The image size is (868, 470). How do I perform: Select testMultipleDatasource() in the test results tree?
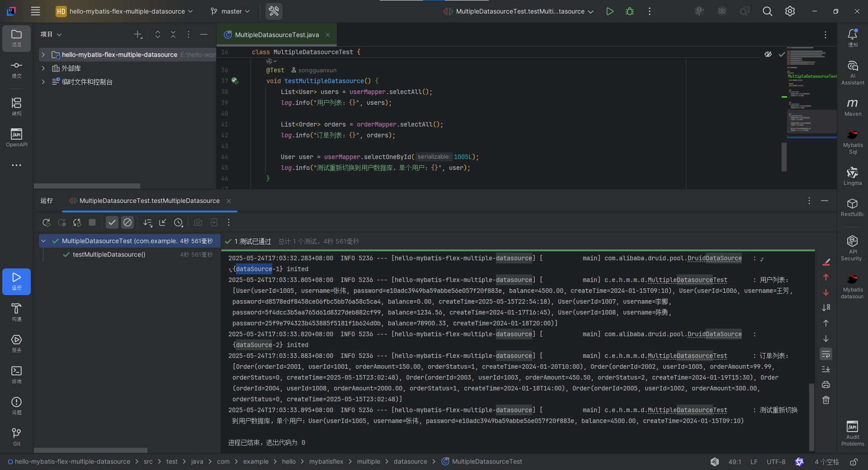[x=108, y=254]
